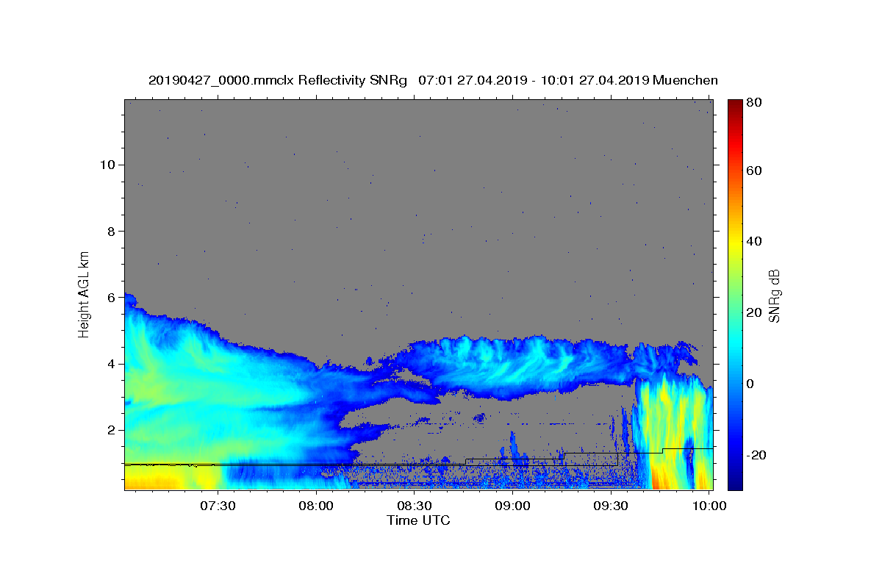The width and height of the screenshot is (882, 588).
Task: Click the 09:00 time tick label
Action: pyautogui.click(x=512, y=506)
